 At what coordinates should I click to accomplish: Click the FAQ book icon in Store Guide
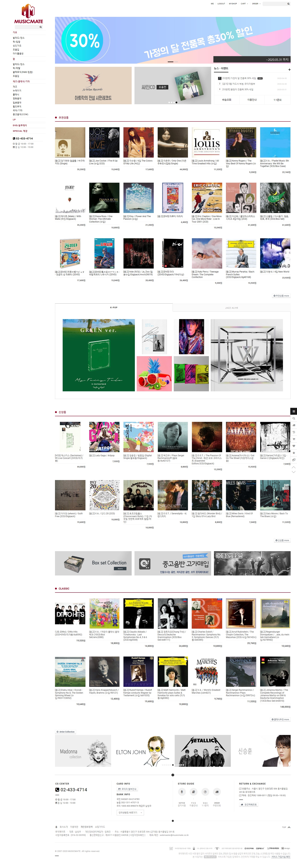click(194, 791)
